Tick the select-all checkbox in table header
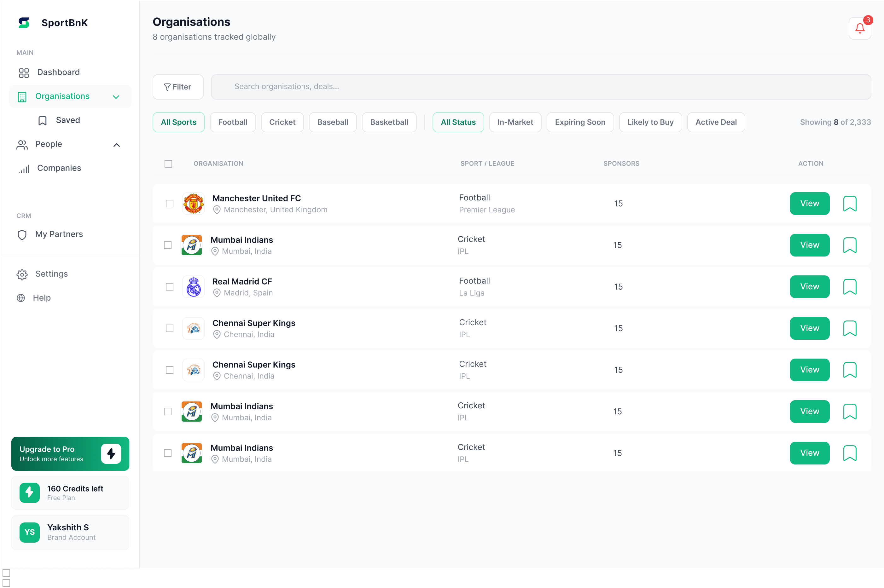884x588 pixels. pos(168,164)
